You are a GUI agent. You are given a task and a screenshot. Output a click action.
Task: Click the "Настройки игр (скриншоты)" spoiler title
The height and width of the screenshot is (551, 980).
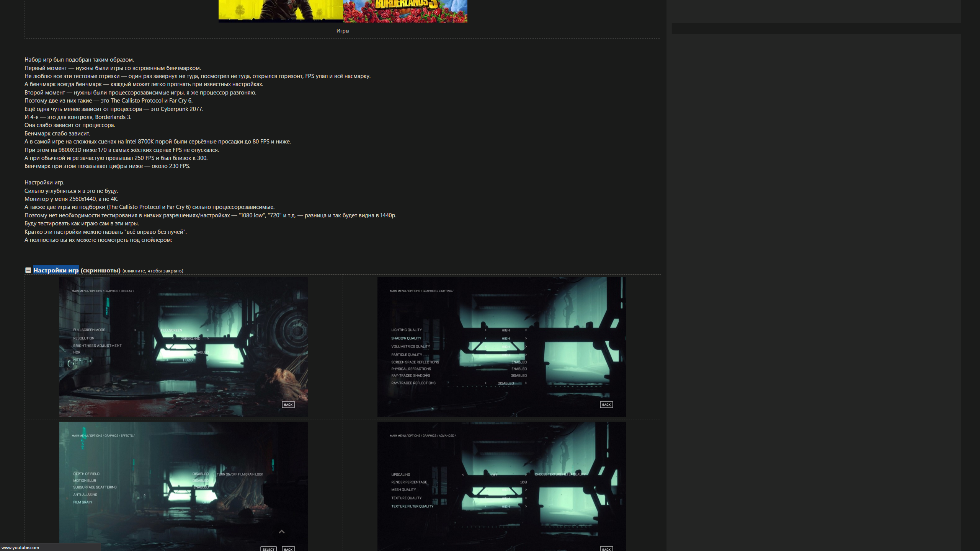77,271
